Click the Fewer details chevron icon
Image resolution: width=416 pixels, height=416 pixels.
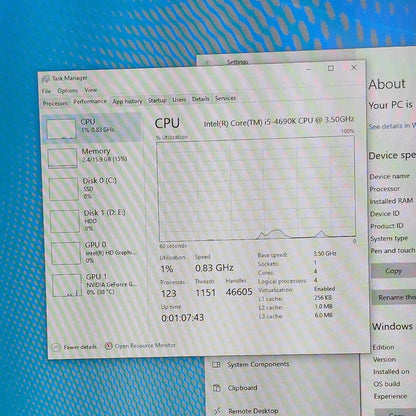pos(56,348)
